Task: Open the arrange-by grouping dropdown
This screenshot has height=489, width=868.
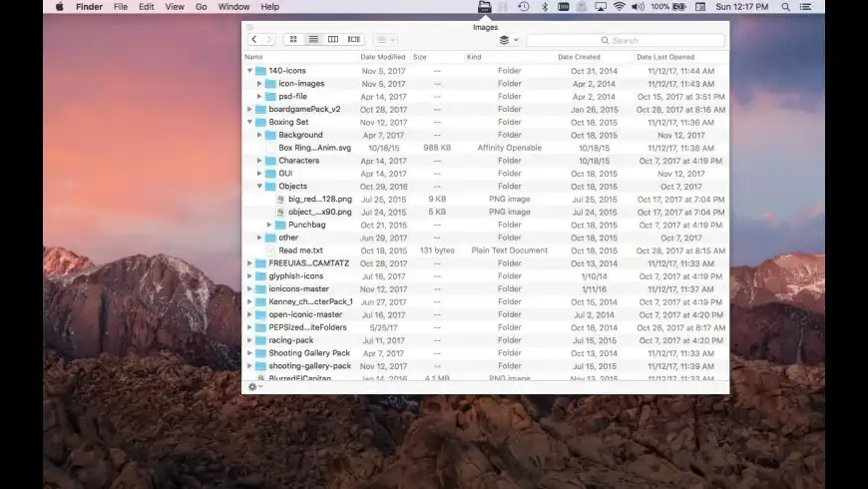Action: click(386, 39)
